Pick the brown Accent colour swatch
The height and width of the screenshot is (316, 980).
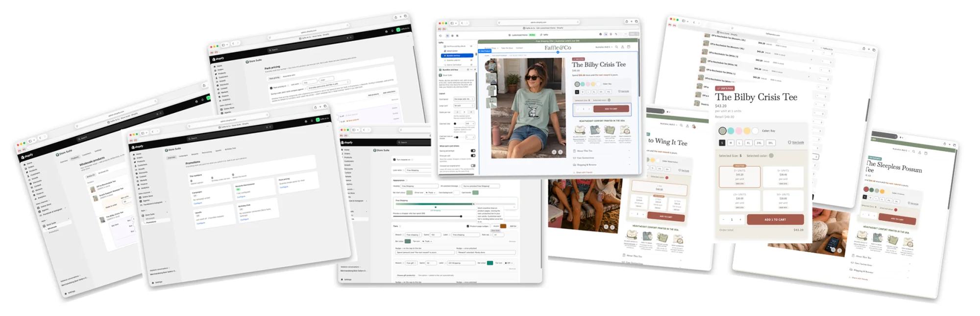coord(503,226)
